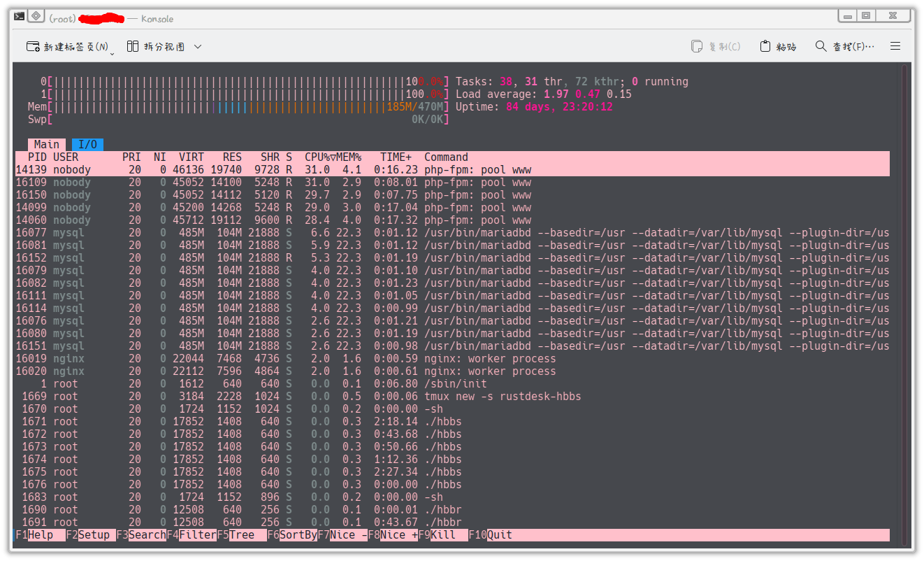Click F9 Kill in footer
The height and width of the screenshot is (561, 924).
(443, 534)
